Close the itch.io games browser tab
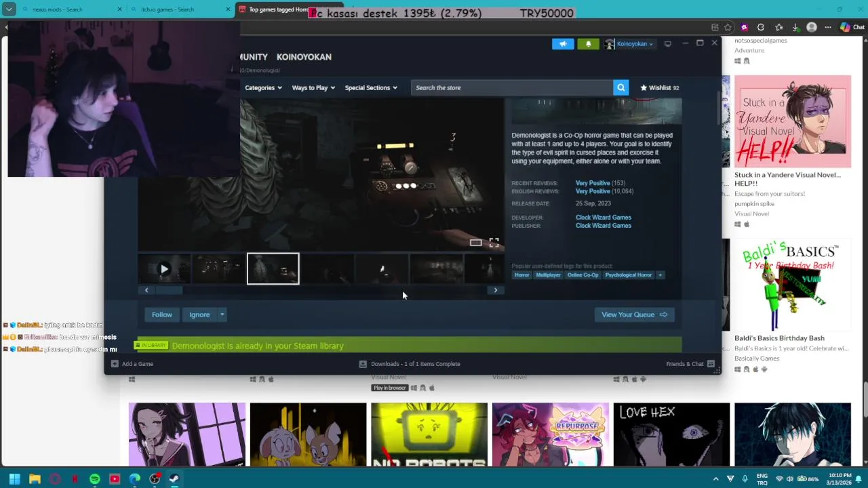Viewport: 868px width, 488px height. [x=228, y=9]
